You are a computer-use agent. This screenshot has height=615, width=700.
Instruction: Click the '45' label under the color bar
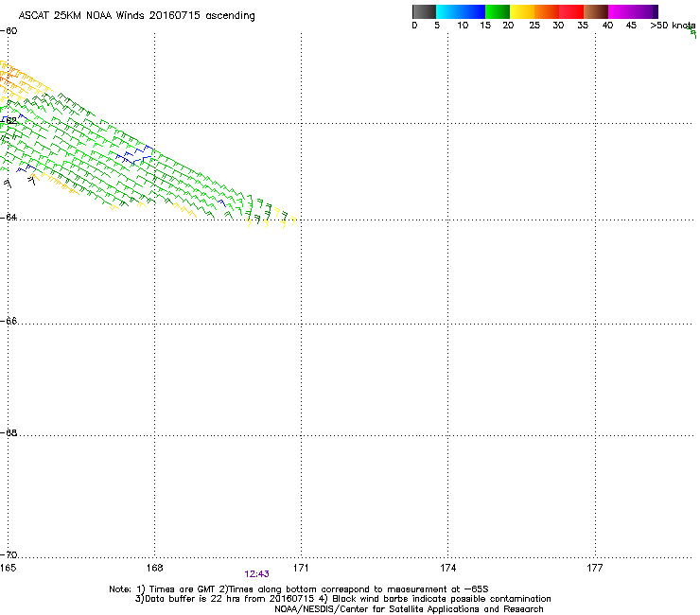[x=631, y=26]
